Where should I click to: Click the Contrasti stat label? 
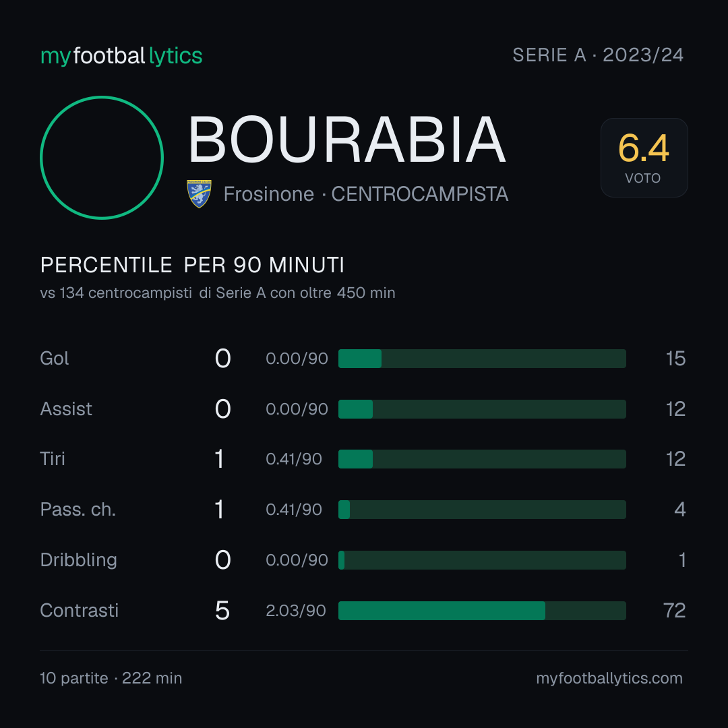click(80, 611)
